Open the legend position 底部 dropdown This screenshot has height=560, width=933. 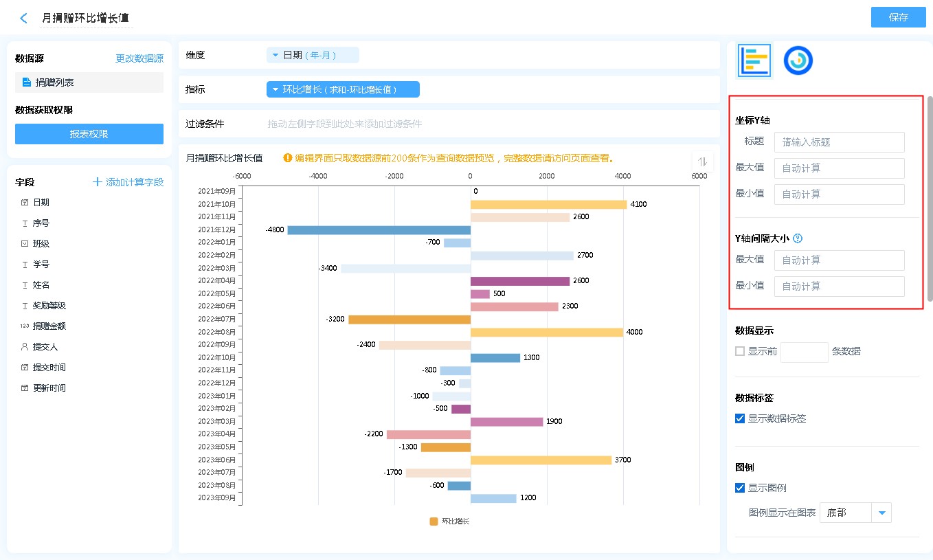(881, 513)
